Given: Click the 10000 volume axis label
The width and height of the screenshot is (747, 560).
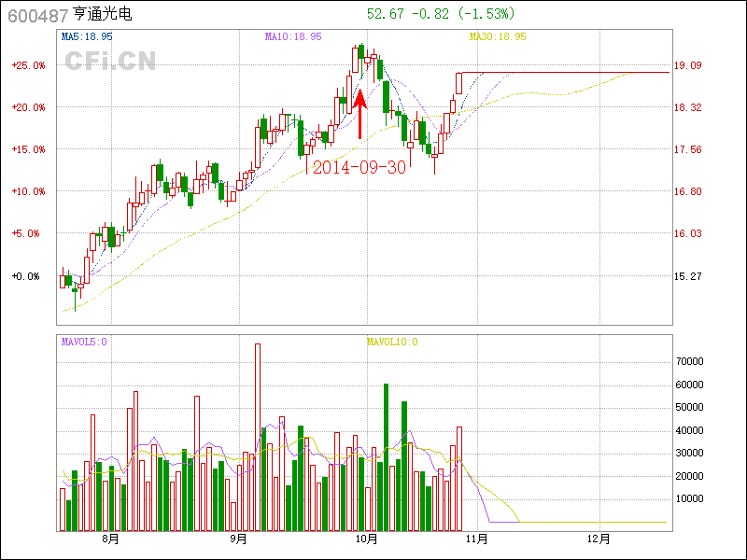Looking at the screenshot, I should 689,498.
